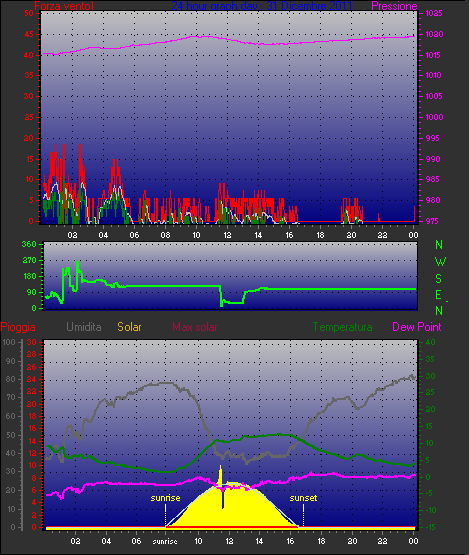
Task: Click the '1000' pressure axis value
Action: click(434, 117)
